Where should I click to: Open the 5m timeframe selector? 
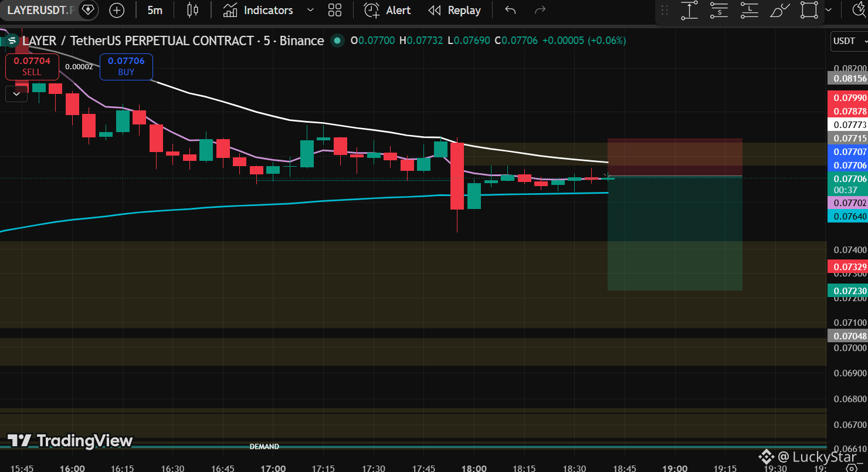tap(155, 10)
